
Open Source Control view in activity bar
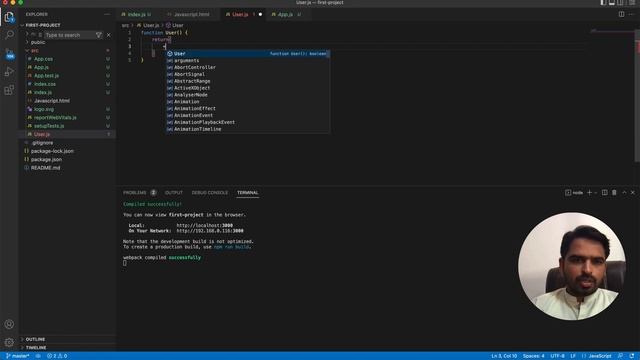click(x=9, y=54)
